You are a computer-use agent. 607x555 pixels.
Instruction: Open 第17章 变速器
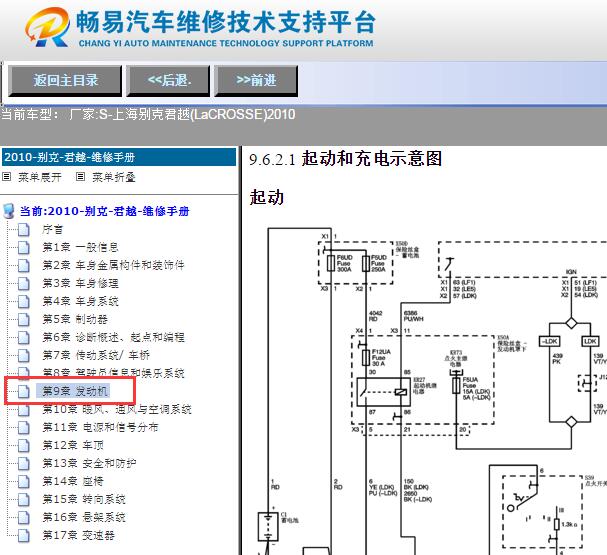pos(78,536)
